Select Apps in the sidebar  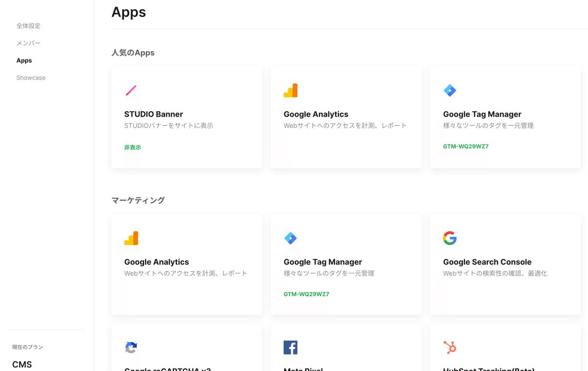click(x=24, y=61)
